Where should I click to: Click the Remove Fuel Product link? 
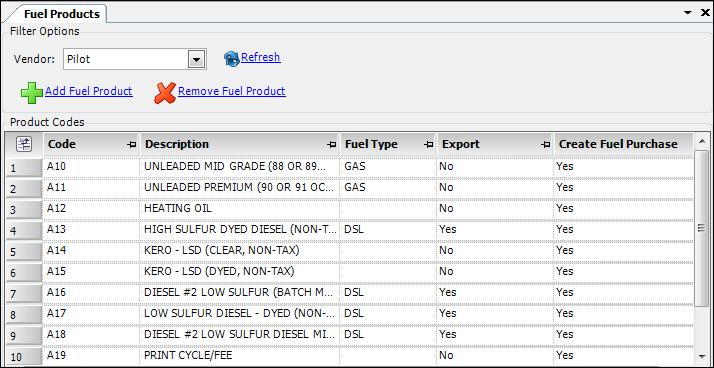click(232, 91)
